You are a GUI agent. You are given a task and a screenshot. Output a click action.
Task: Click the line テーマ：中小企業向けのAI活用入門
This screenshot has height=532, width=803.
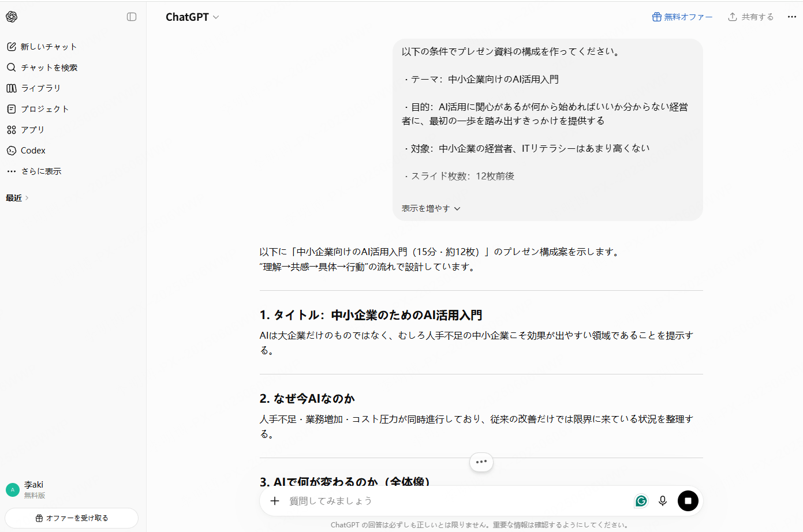click(x=480, y=80)
